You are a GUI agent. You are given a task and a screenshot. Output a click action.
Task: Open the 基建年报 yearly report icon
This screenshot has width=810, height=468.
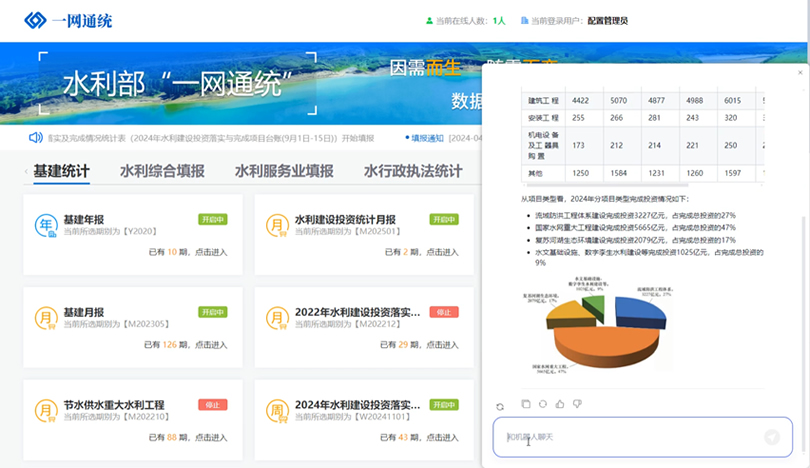tap(46, 226)
